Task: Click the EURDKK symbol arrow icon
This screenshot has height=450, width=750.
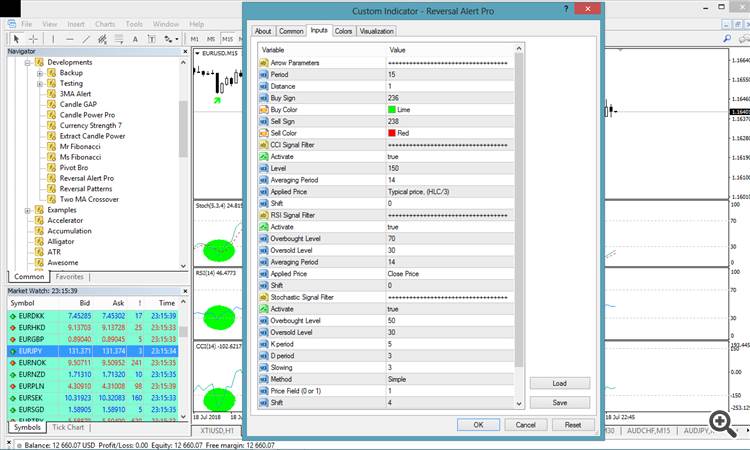Action: (13, 316)
